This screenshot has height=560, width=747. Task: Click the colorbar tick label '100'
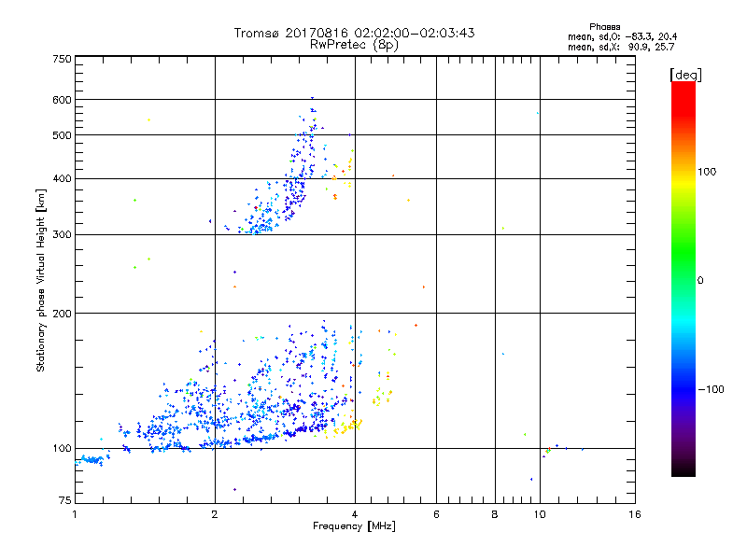tap(707, 172)
